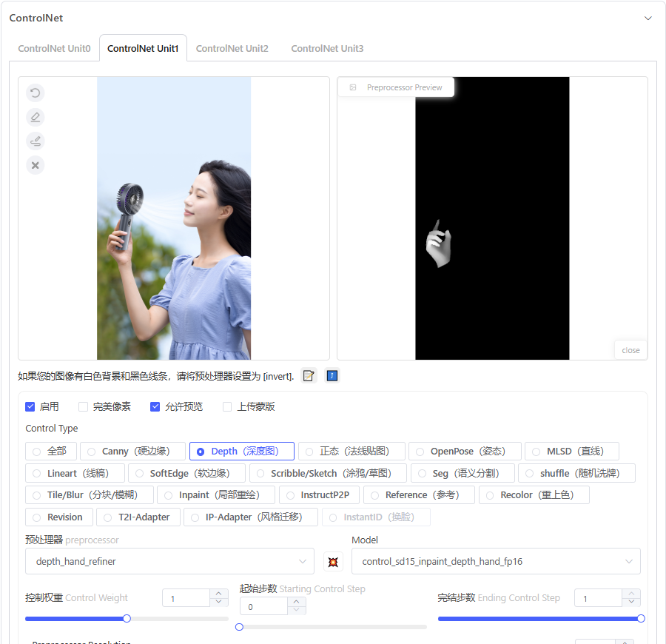The height and width of the screenshot is (644, 666).
Task: Select the T2I-Adapter control type
Action: [x=138, y=517]
